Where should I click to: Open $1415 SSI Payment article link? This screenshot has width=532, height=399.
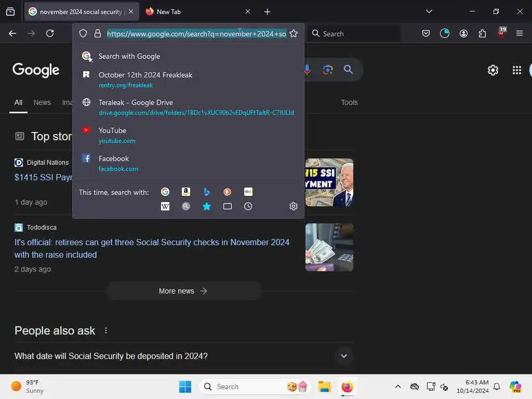(x=43, y=177)
